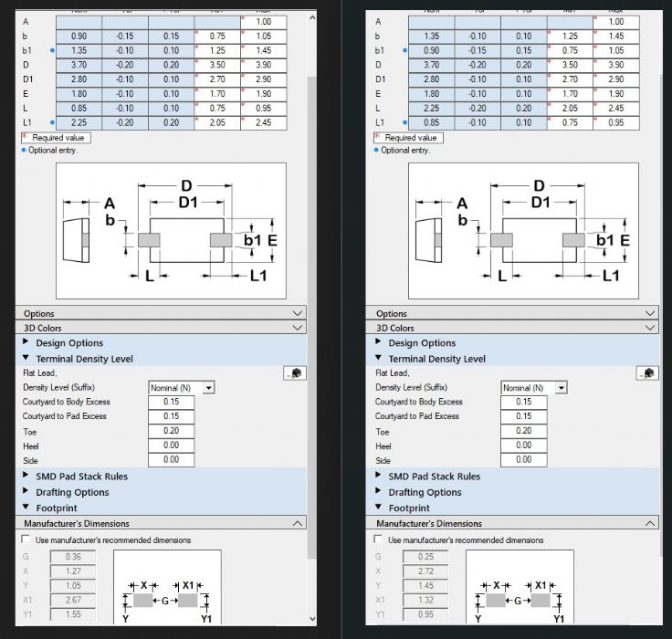Click the Toe value field in left panel
The width and height of the screenshot is (672, 639).
[171, 431]
